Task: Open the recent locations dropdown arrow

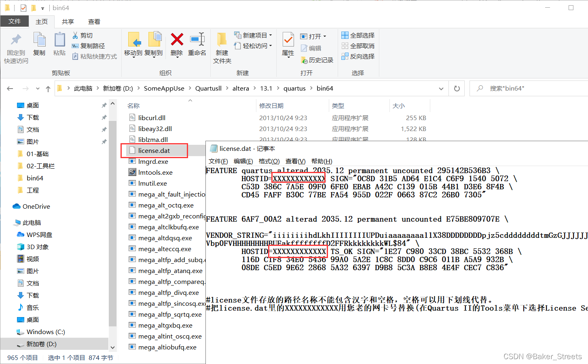Action: pyautogui.click(x=38, y=89)
